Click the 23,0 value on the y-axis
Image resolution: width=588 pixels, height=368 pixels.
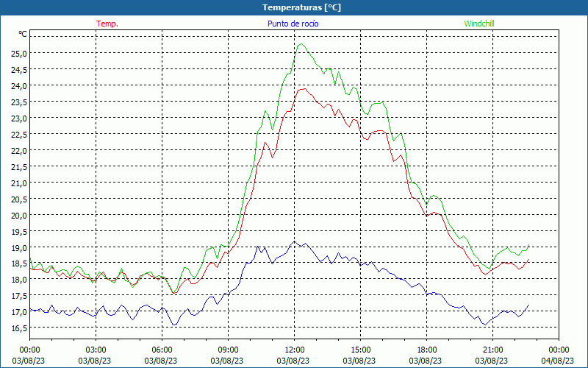(x=19, y=118)
